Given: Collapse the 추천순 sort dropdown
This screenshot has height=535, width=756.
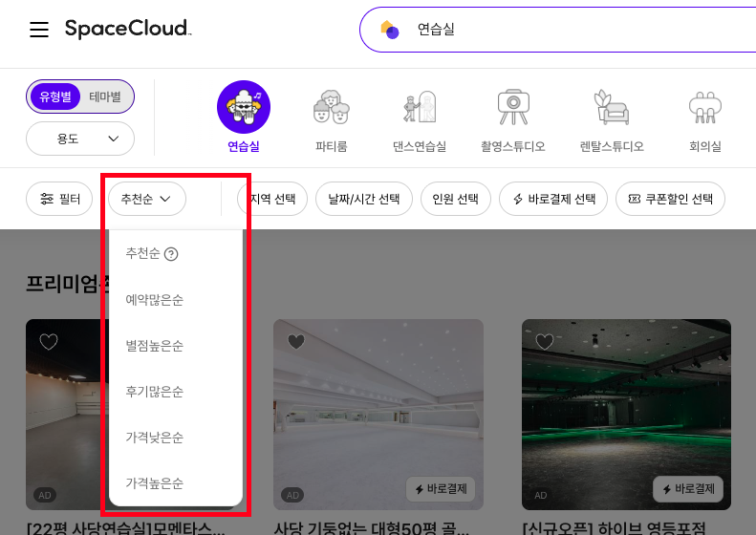Looking at the screenshot, I should click(x=146, y=199).
